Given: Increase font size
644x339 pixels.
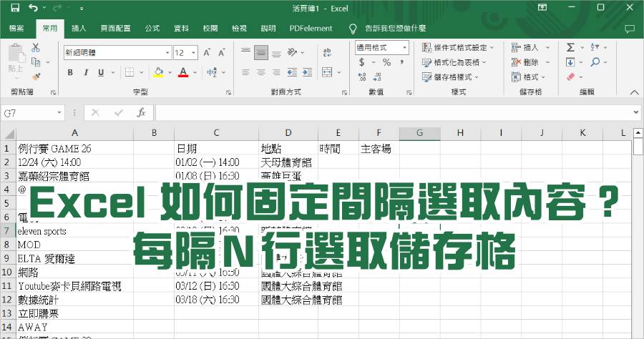Looking at the screenshot, I should [x=207, y=52].
